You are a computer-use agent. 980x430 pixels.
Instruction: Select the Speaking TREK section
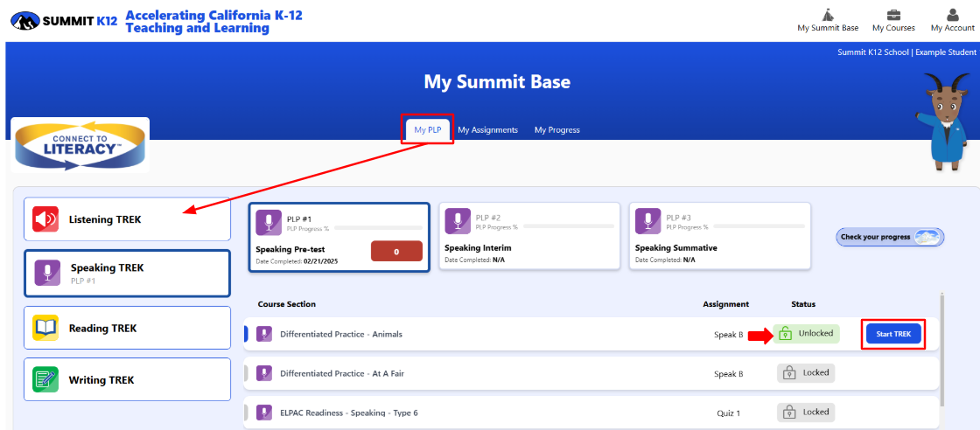pos(127,274)
